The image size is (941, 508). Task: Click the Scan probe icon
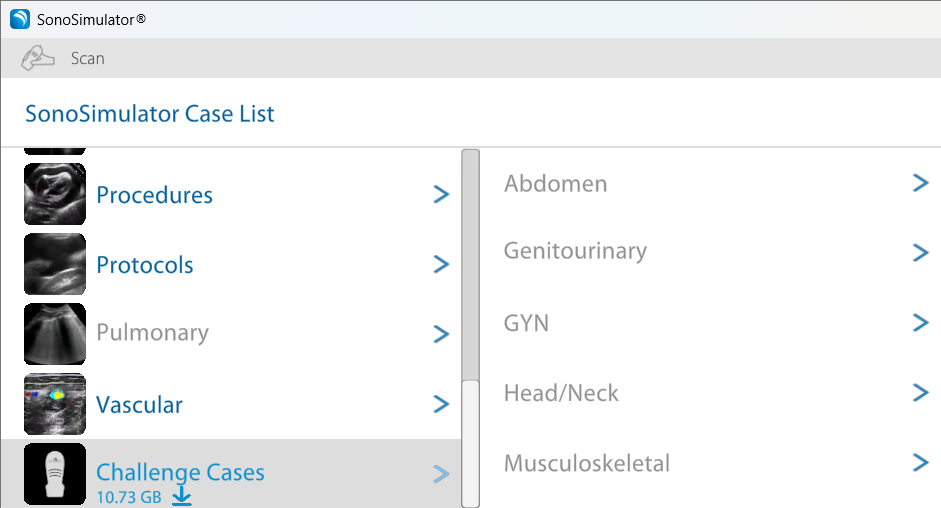(38, 58)
